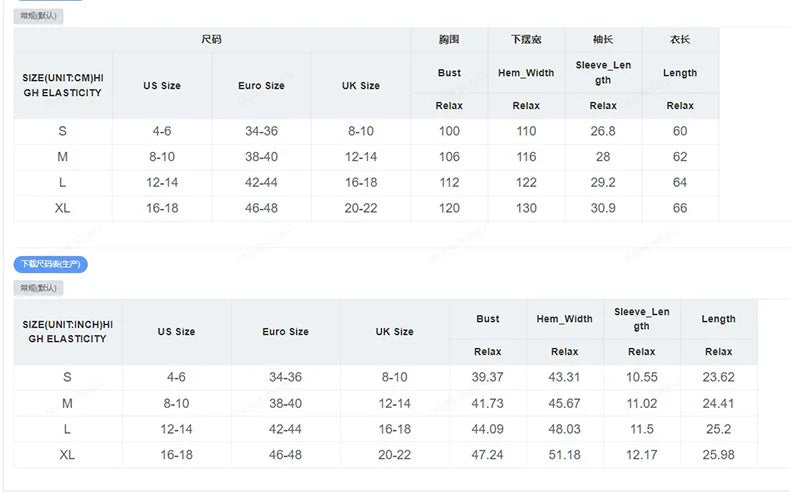Click the 胸围 column header
The image size is (790, 492).
[449, 40]
